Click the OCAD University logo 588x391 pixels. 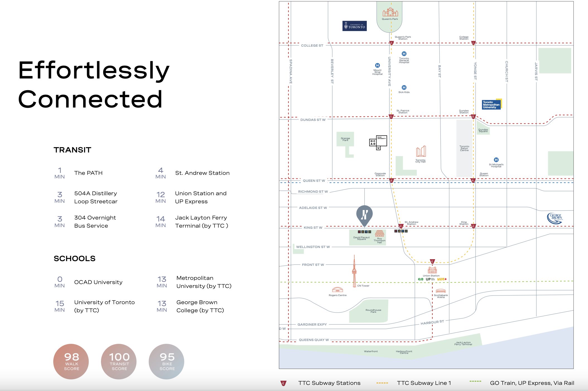coord(378,142)
